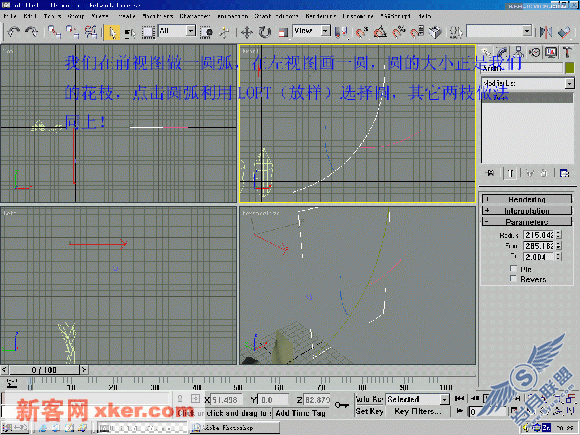Viewport: 580px width, 435px height.
Task: Switch to the Create command panel tab
Action: [486, 53]
